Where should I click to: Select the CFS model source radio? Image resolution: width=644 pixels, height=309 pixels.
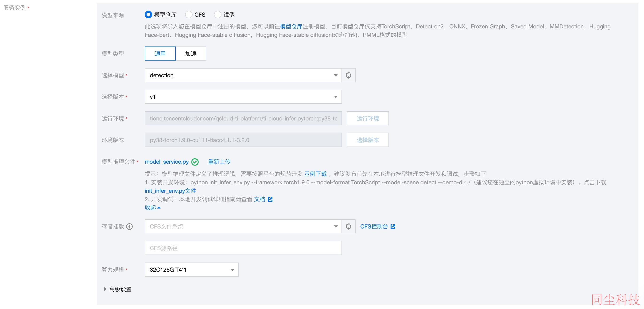[189, 15]
